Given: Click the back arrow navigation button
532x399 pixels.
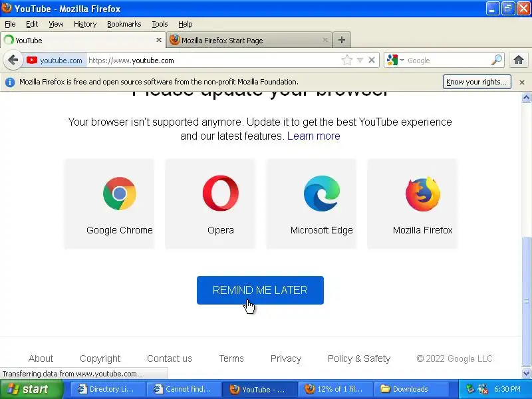Looking at the screenshot, I should pos(13,61).
